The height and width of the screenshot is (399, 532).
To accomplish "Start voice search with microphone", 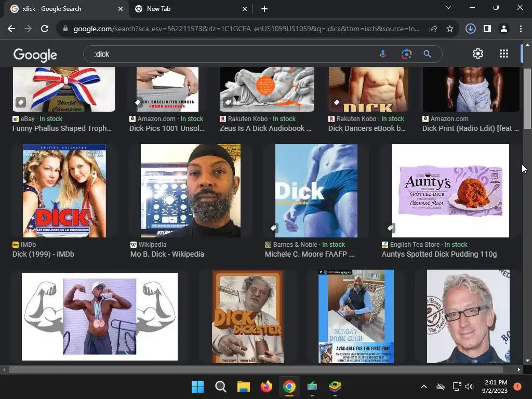I will pos(383,54).
